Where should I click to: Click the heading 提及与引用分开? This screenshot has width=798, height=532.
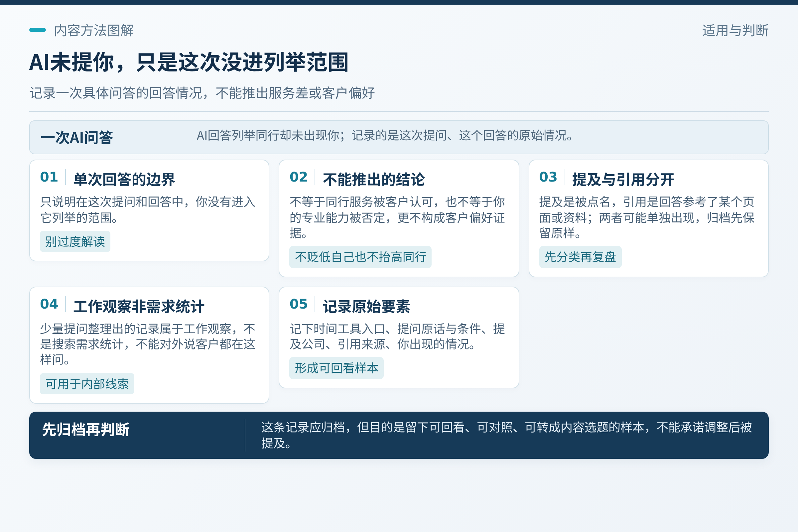[x=623, y=180]
